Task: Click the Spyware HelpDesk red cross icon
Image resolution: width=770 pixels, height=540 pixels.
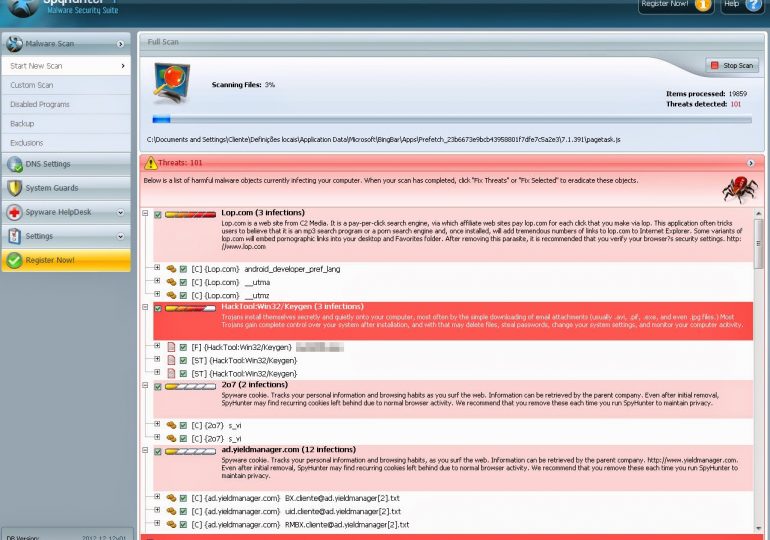Action: [15, 212]
